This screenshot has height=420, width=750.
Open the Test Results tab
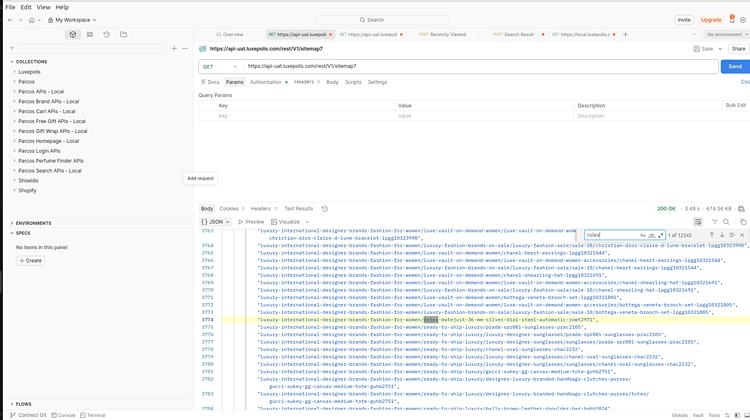pos(298,209)
